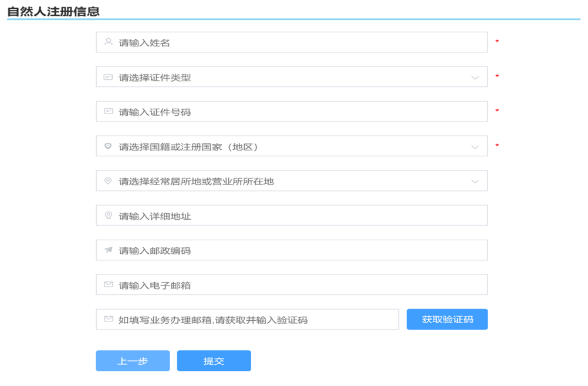The width and height of the screenshot is (588, 386).
Task: Go back using 上一步 button
Action: (133, 361)
